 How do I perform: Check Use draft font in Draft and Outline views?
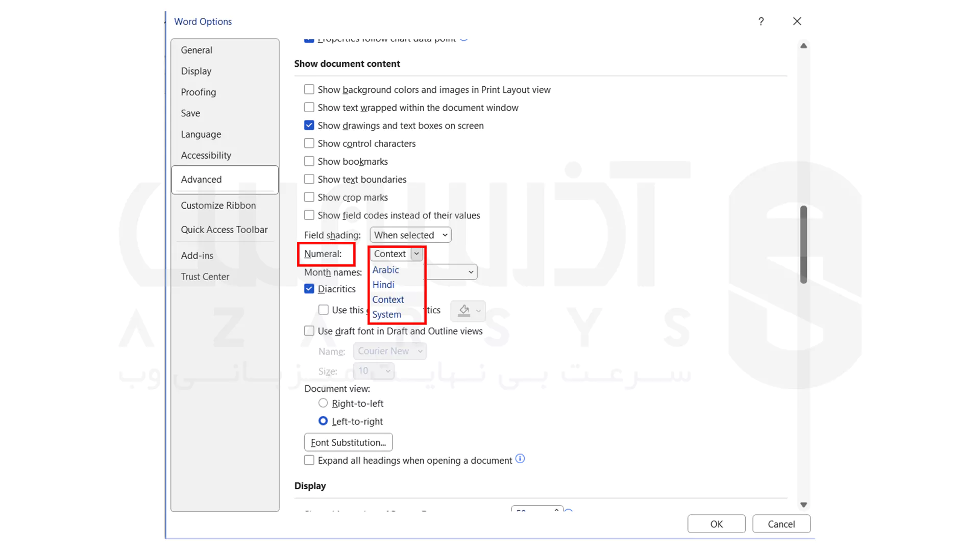tap(309, 331)
